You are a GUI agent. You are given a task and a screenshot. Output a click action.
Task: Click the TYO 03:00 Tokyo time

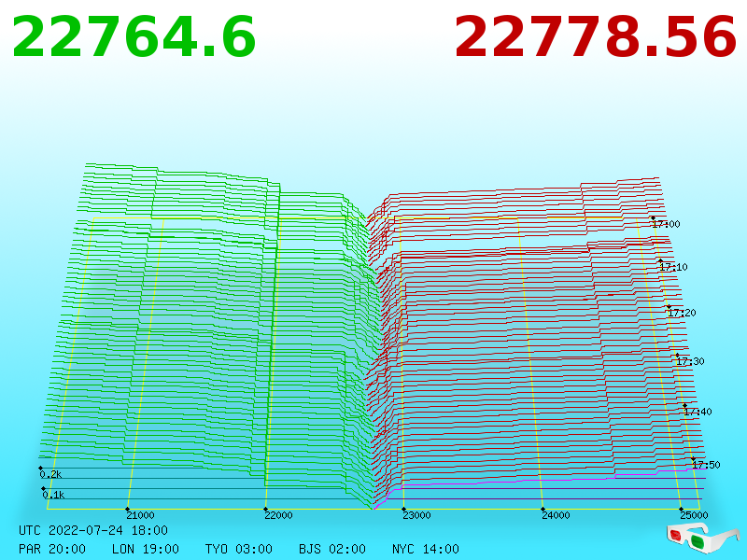tap(239, 549)
